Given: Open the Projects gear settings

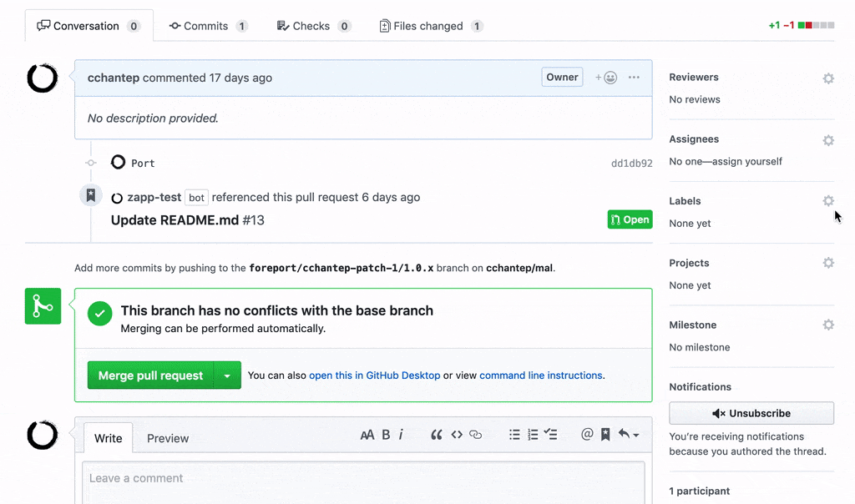Looking at the screenshot, I should (828, 263).
